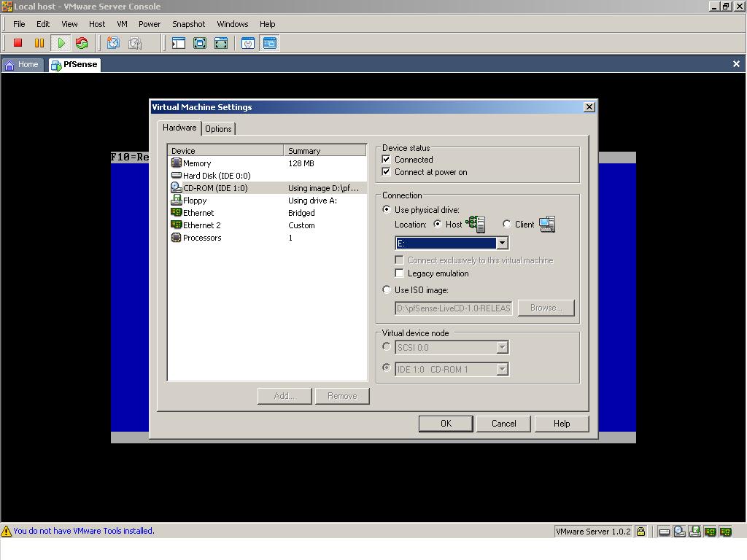
Task: Click the Revert to Snapshot toolbar icon
Action: 135,43
